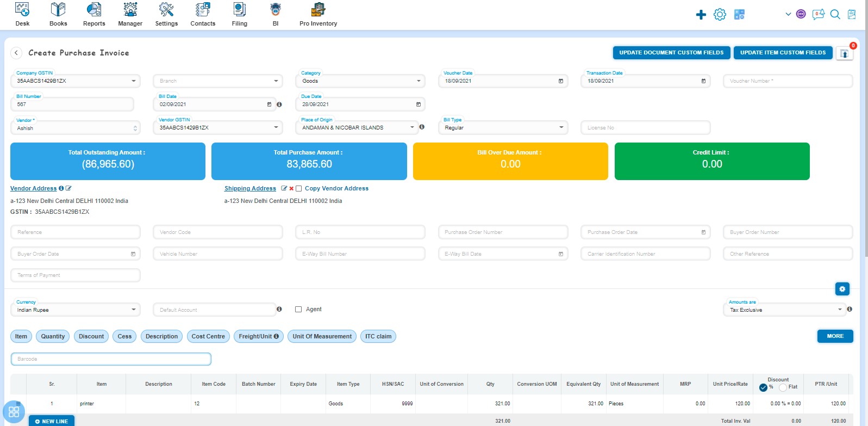
Task: Open the Shipping Address link
Action: click(250, 188)
